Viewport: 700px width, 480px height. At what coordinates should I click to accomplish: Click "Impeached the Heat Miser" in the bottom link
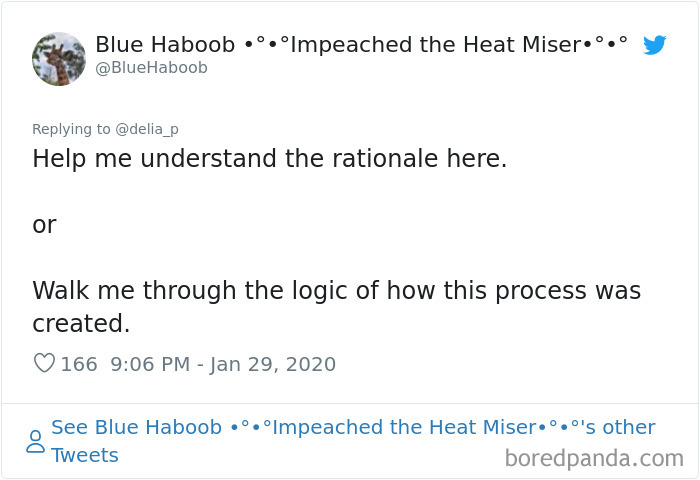[x=404, y=427]
